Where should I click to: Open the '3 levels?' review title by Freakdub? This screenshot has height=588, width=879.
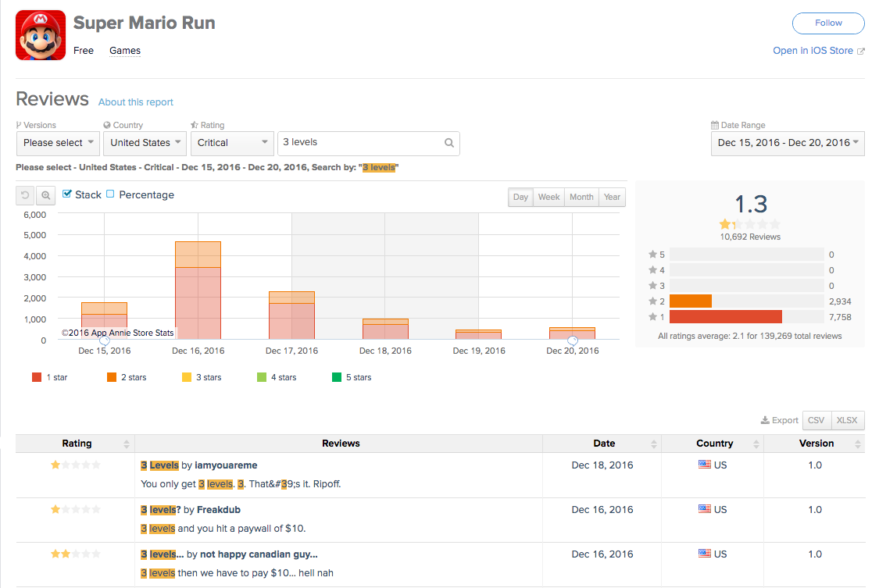point(161,510)
